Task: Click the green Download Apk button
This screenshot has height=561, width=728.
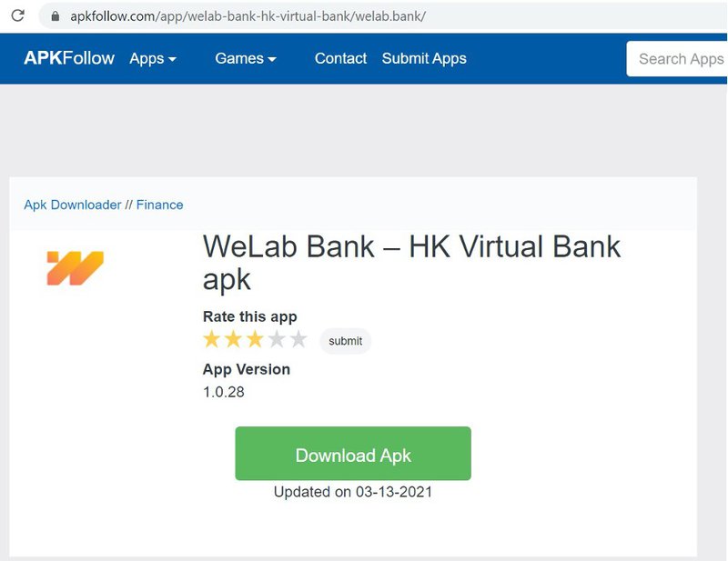Action: (353, 454)
